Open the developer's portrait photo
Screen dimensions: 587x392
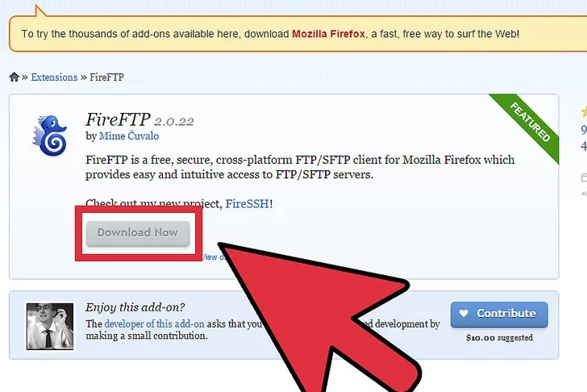[50, 327]
